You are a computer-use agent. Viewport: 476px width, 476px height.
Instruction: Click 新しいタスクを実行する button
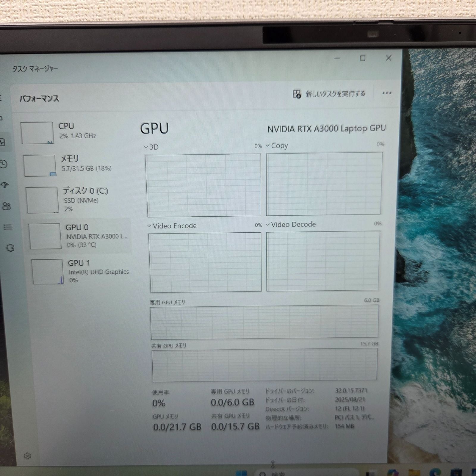pos(329,94)
